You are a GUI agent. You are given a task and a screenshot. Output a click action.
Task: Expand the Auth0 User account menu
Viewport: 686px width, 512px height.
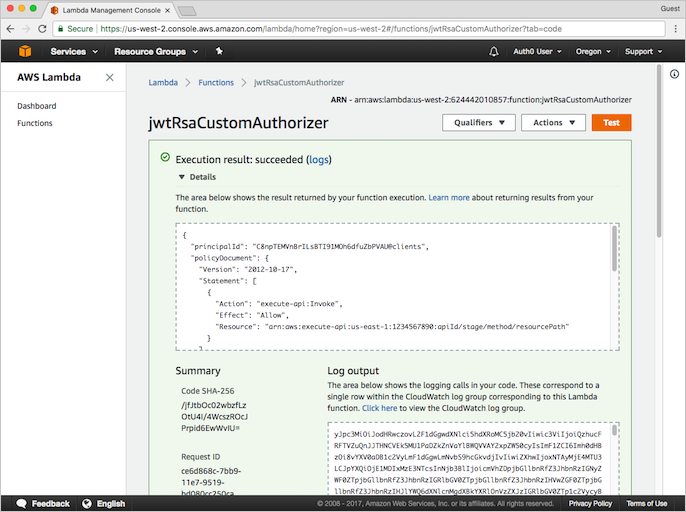(x=537, y=52)
